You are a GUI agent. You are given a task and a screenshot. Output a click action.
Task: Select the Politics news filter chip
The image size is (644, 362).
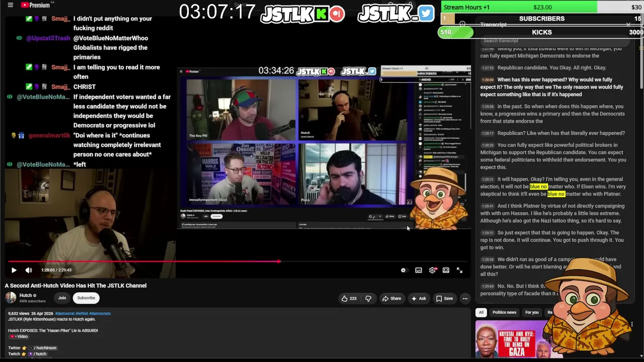pyautogui.click(x=504, y=312)
